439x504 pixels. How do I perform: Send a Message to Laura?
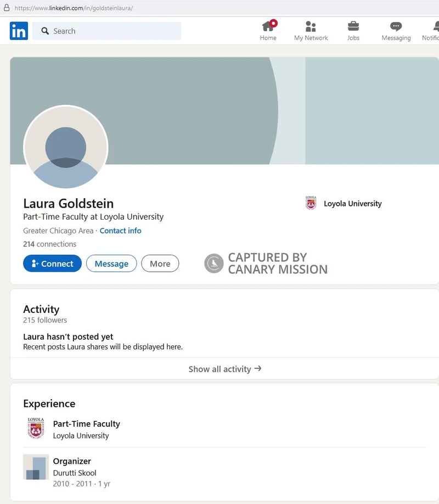pyautogui.click(x=111, y=264)
